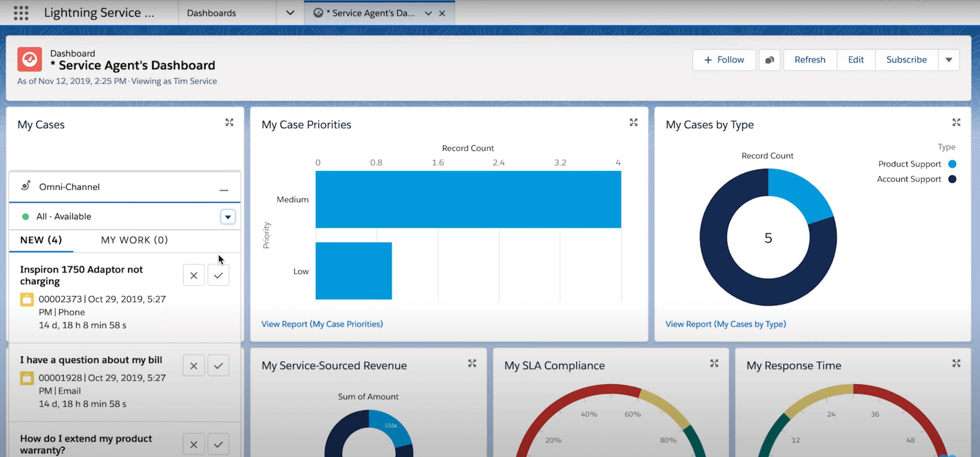Select the Dashboards navigation tab

pyautogui.click(x=212, y=13)
